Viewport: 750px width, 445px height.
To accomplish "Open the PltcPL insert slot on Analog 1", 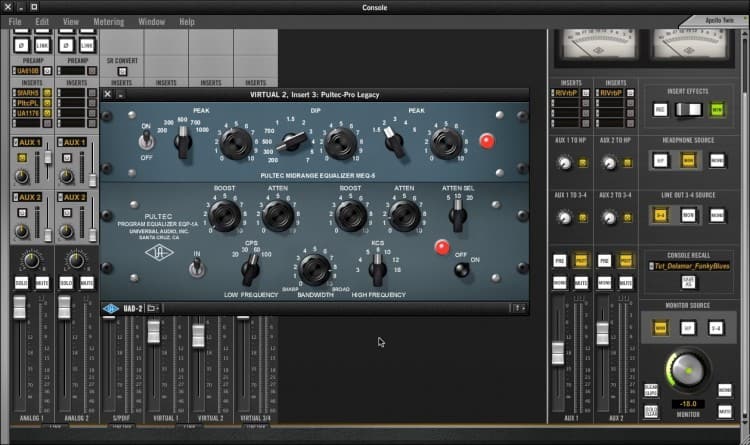I will coord(27,103).
